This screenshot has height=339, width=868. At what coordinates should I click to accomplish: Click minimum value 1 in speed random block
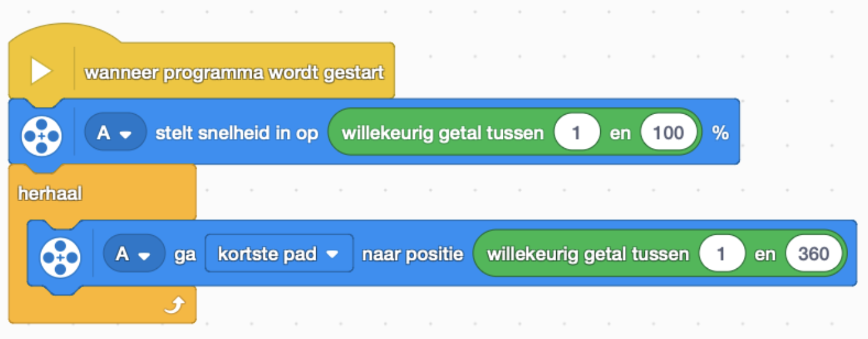point(577,132)
